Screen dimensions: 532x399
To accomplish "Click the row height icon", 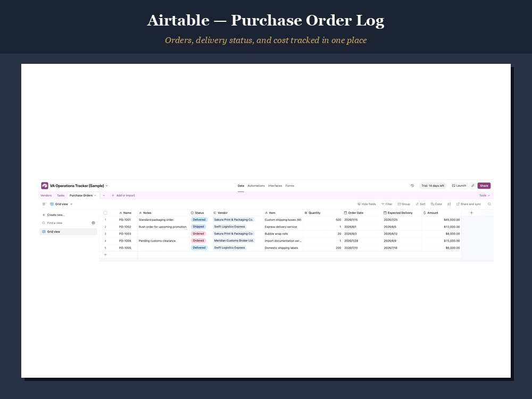I will pyautogui.click(x=449, y=204).
